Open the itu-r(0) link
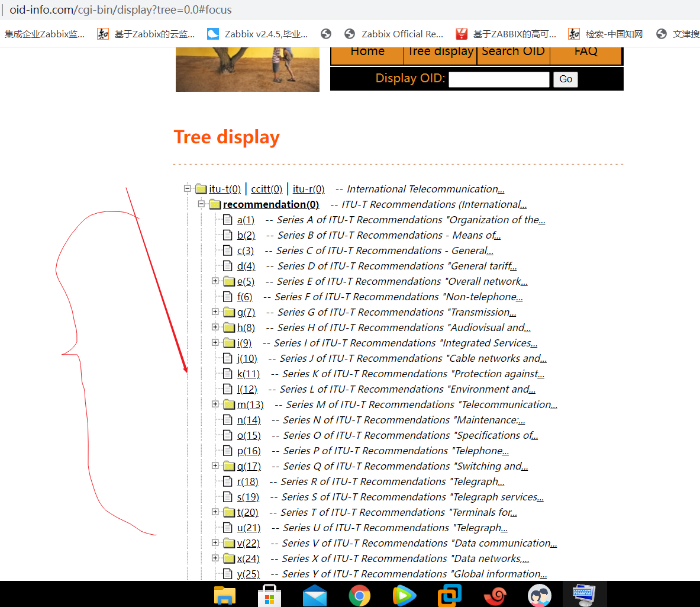 (x=308, y=189)
